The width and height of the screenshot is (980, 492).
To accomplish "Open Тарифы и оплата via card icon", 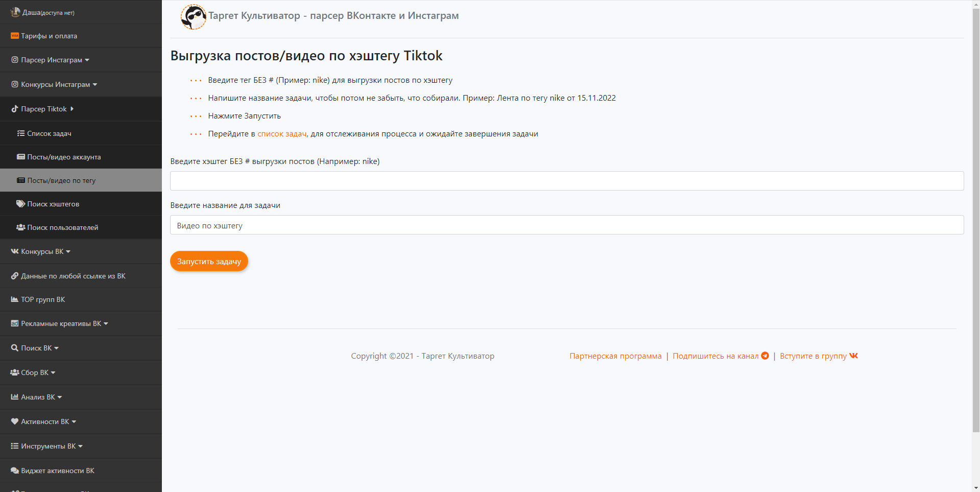I will [15, 36].
